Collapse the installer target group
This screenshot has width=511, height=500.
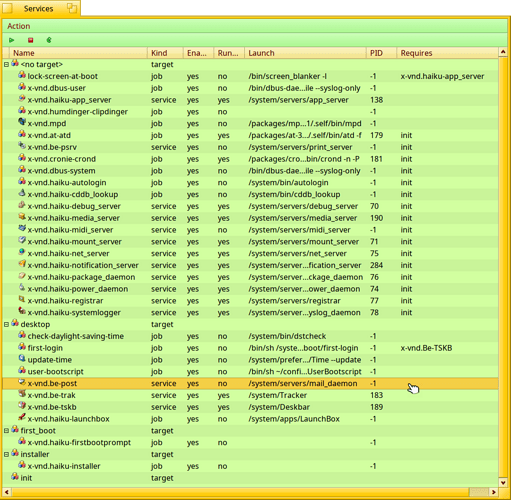[6, 454]
